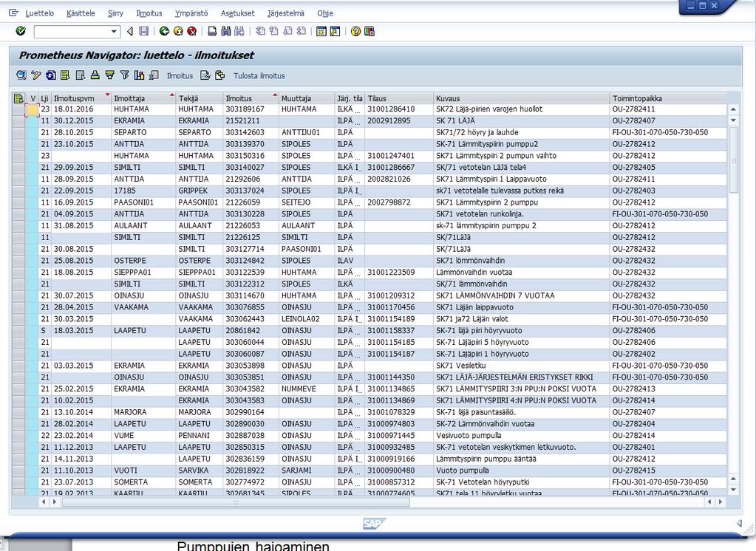Click the Create New Session icon
This screenshot has height=551, width=756.
click(321, 31)
